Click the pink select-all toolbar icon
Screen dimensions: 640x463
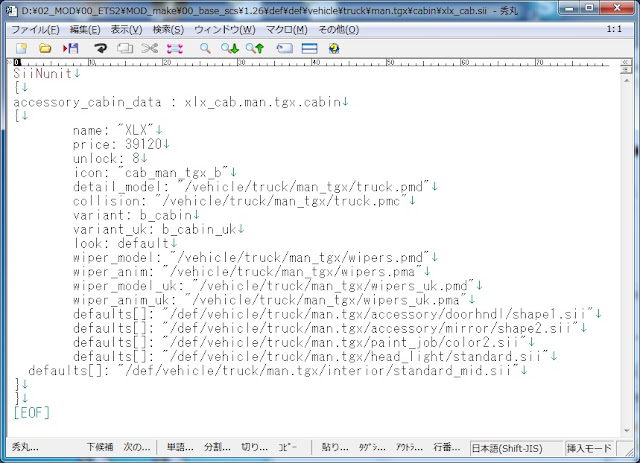click(175, 49)
